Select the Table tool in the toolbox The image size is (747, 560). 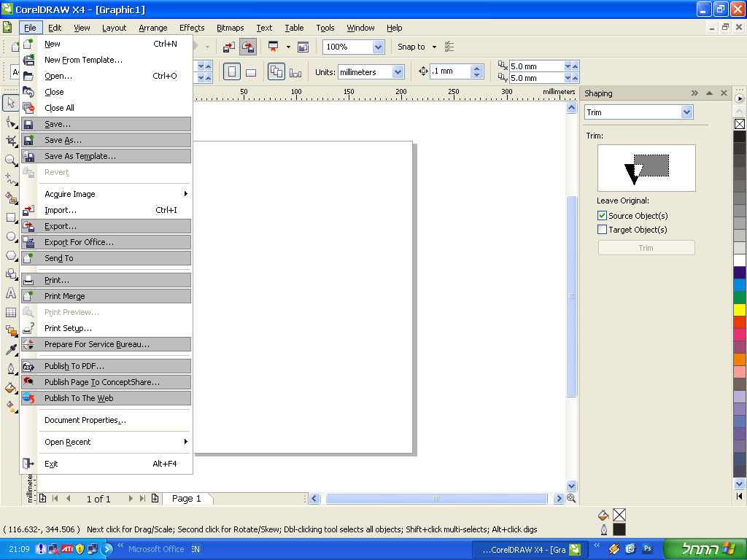pos(11,312)
